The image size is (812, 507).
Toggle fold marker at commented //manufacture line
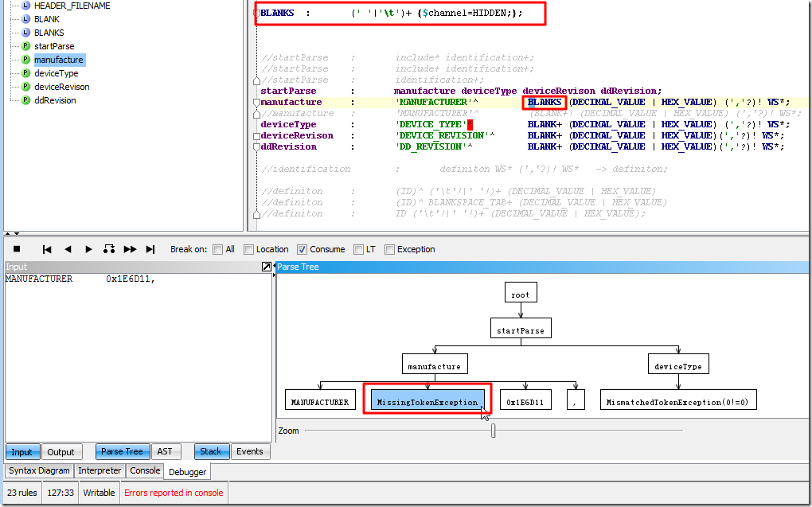256,114
